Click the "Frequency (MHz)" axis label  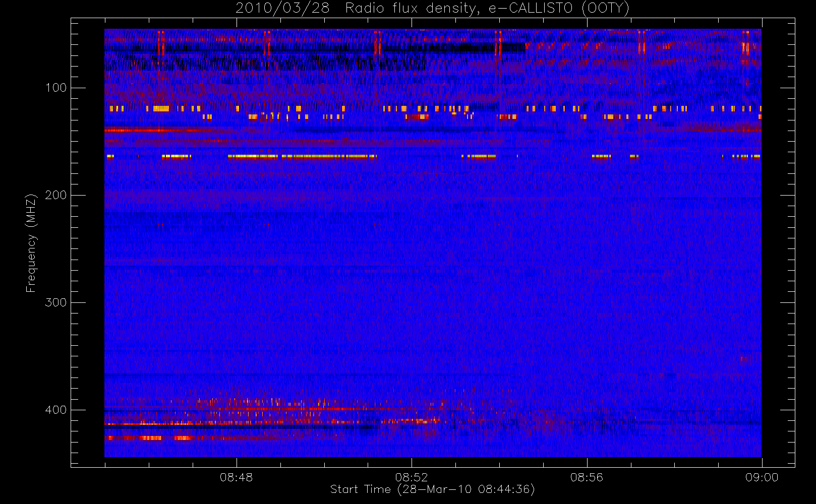(31, 243)
